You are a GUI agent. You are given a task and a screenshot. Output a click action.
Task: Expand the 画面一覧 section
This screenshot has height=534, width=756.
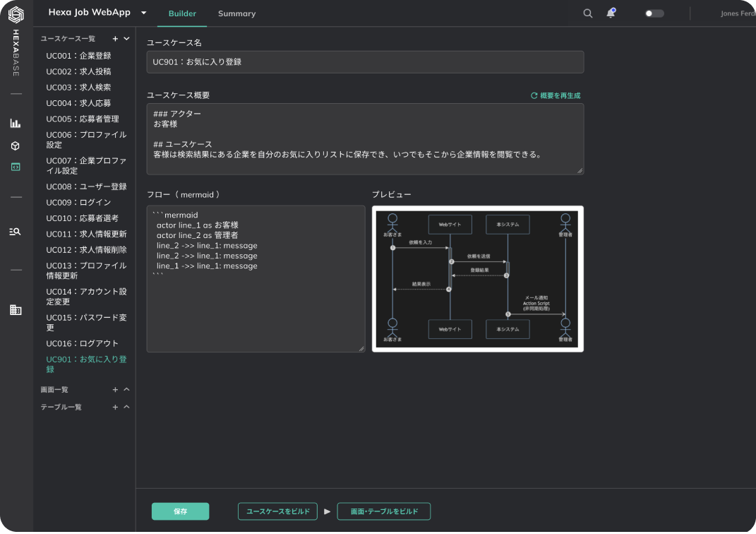click(127, 389)
